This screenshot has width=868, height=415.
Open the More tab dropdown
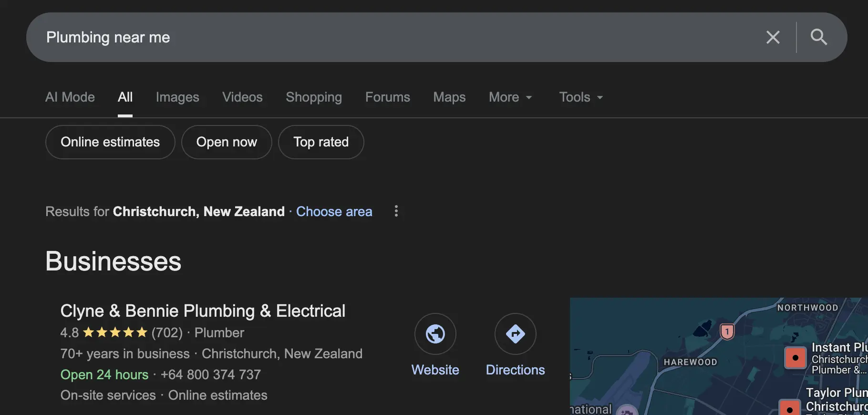coord(510,97)
